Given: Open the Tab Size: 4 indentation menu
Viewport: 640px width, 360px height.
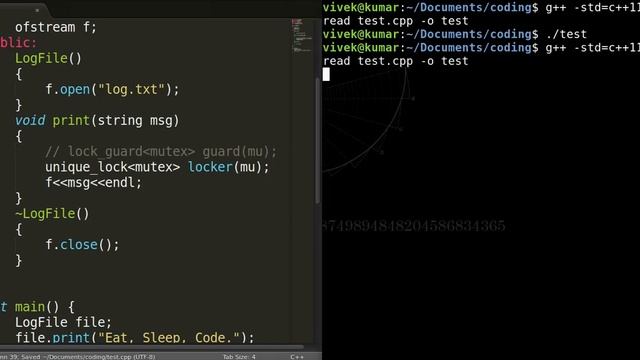Looking at the screenshot, I should click(x=239, y=357).
